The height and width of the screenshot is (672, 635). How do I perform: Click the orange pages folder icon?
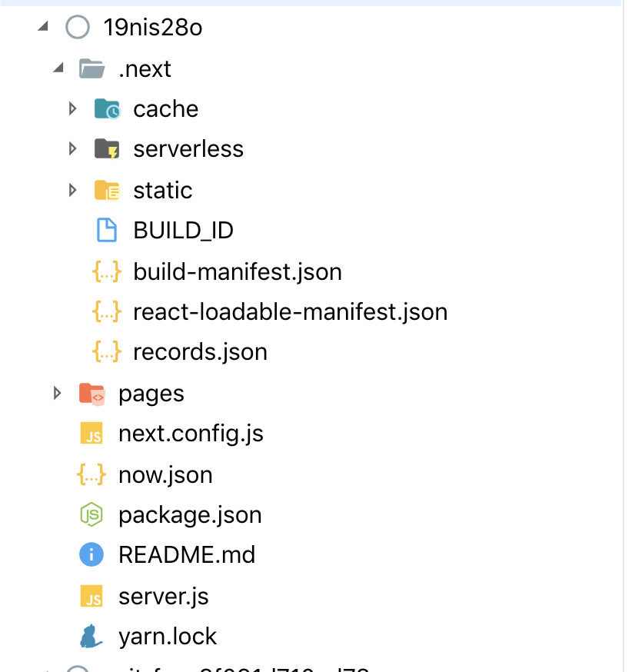(91, 393)
